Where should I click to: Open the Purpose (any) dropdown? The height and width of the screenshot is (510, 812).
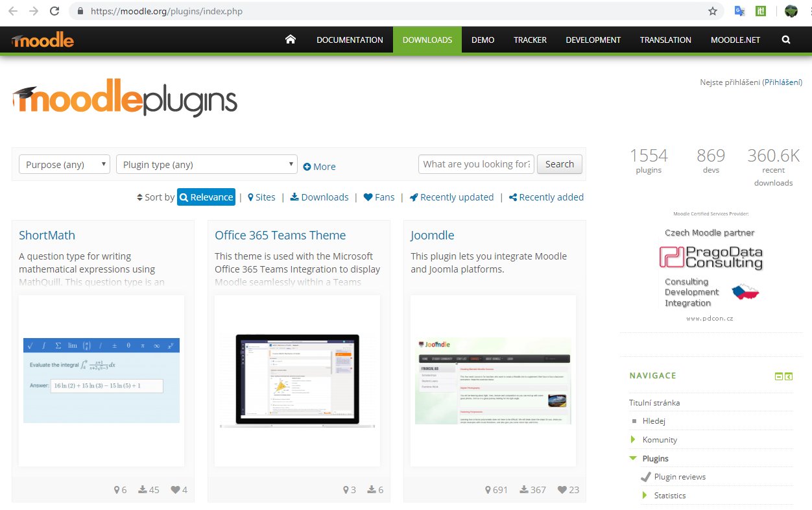[64, 165]
